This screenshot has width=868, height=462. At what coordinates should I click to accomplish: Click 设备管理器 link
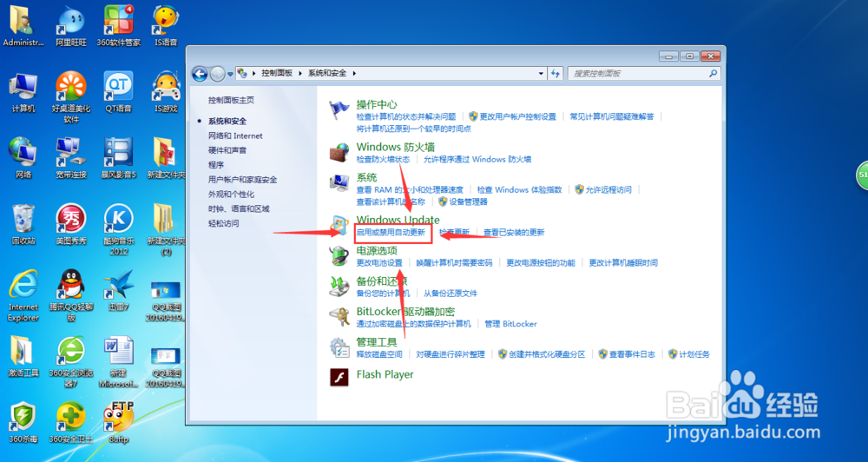469,201
